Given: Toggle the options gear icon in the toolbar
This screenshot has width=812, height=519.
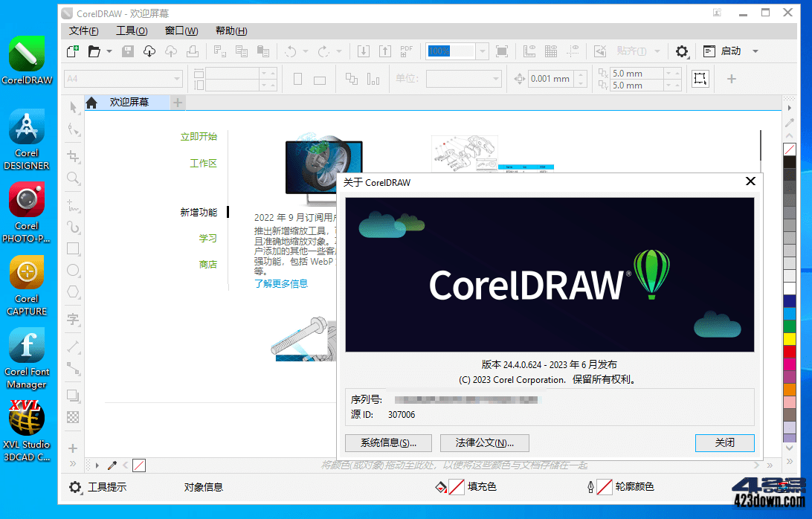Looking at the screenshot, I should 682,51.
